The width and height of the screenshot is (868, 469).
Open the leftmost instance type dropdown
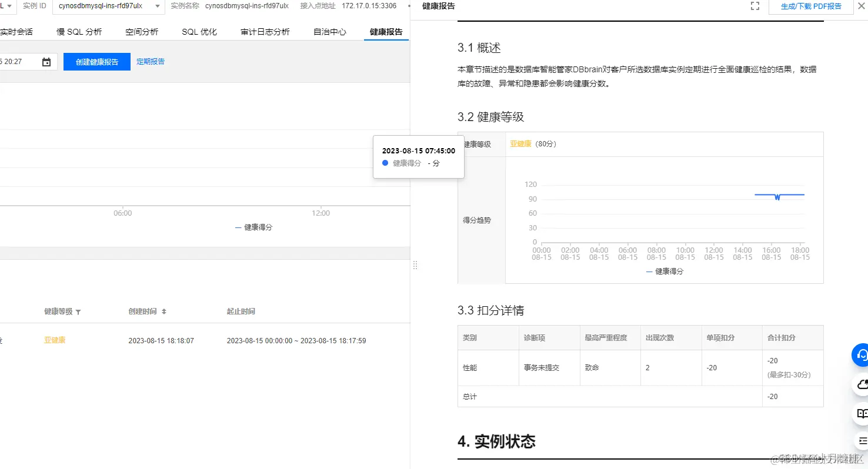point(8,6)
